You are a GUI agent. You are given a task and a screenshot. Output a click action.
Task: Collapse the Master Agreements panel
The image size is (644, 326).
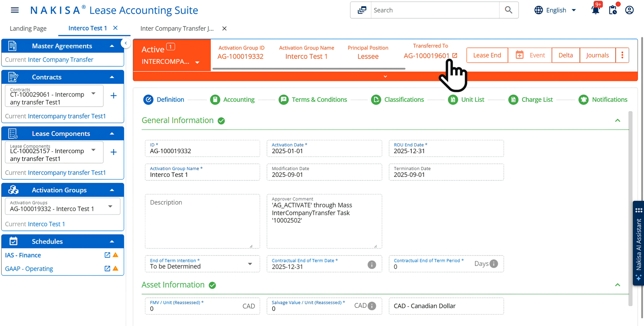(112, 46)
